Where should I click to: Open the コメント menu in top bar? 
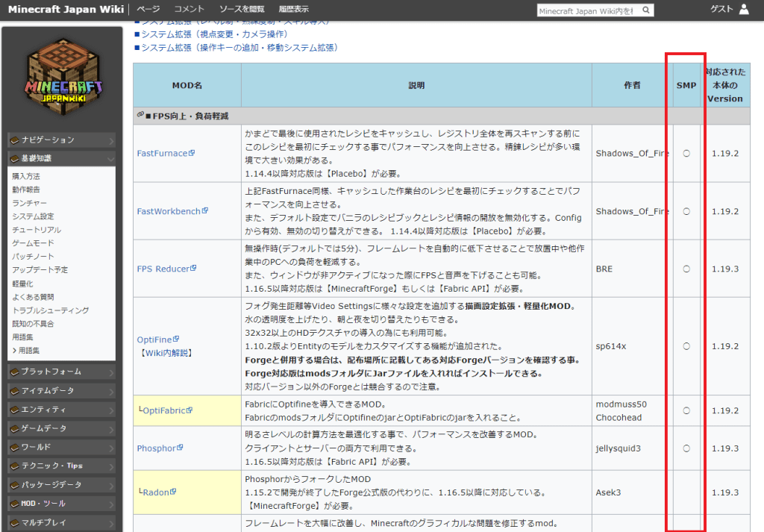pyautogui.click(x=190, y=9)
